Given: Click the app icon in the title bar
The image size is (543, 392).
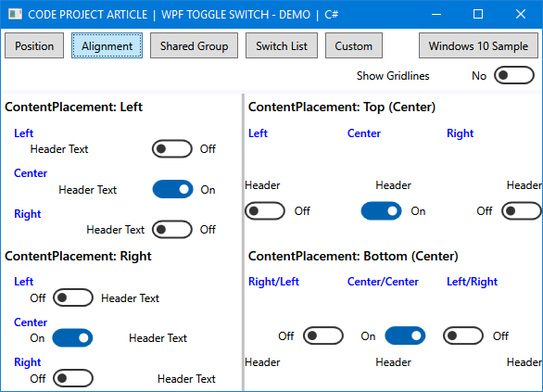Looking at the screenshot, I should point(15,14).
